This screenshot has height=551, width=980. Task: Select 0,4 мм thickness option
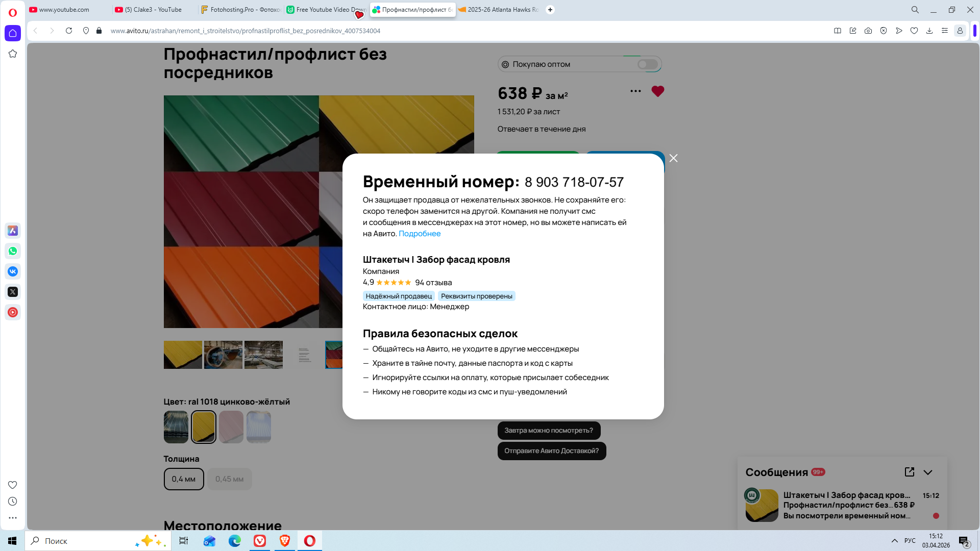point(184,479)
